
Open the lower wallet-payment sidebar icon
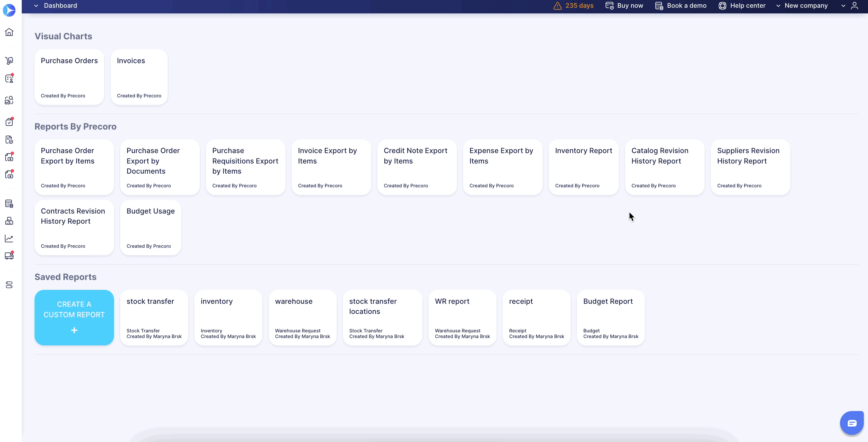[9, 174]
